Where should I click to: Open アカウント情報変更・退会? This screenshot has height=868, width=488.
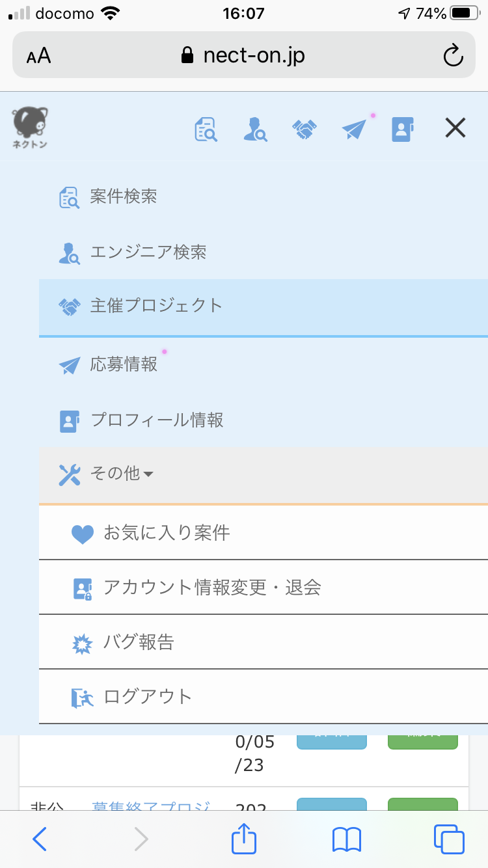coord(264,588)
